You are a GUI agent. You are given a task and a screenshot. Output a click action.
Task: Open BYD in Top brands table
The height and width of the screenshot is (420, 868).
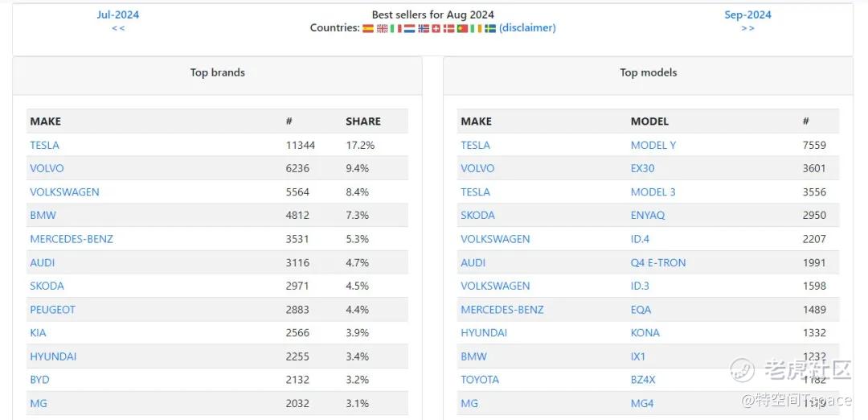(39, 380)
